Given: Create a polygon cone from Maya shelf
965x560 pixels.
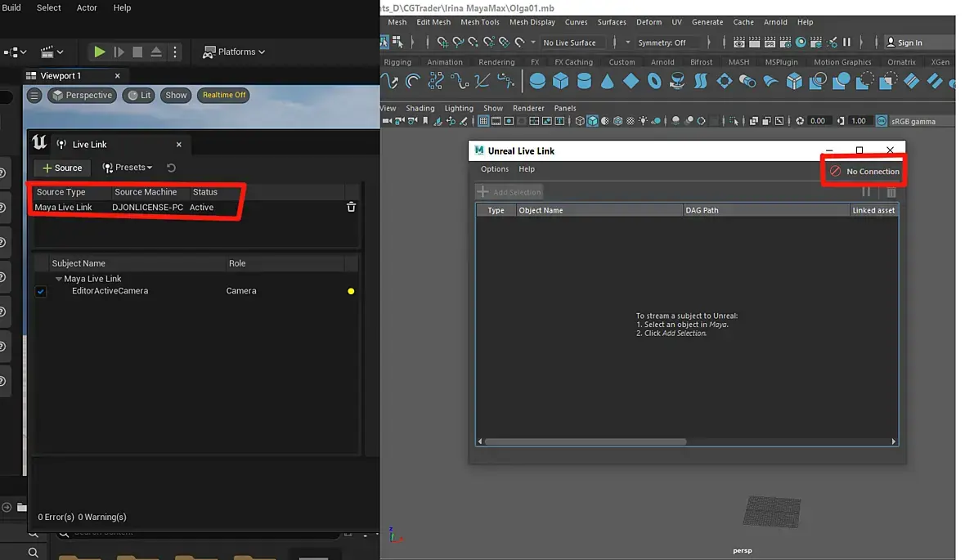Looking at the screenshot, I should pyautogui.click(x=608, y=81).
